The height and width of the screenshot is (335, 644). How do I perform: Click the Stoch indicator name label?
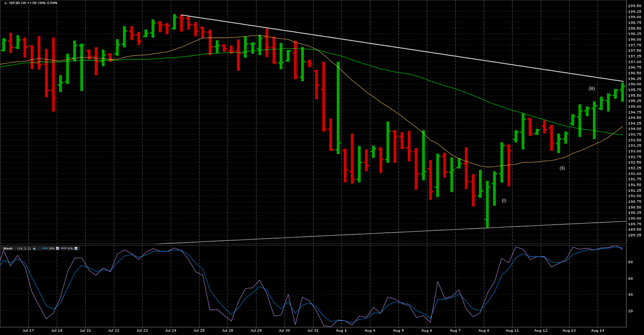(x=8, y=249)
